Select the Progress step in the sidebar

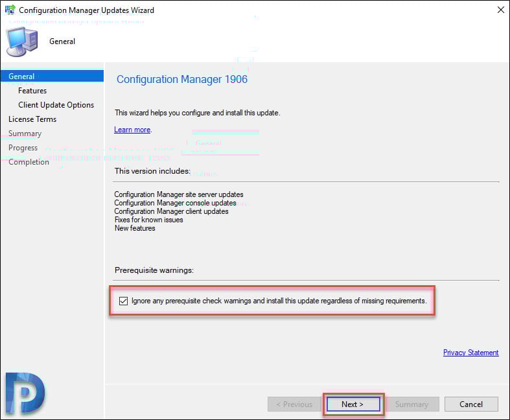[23, 148]
